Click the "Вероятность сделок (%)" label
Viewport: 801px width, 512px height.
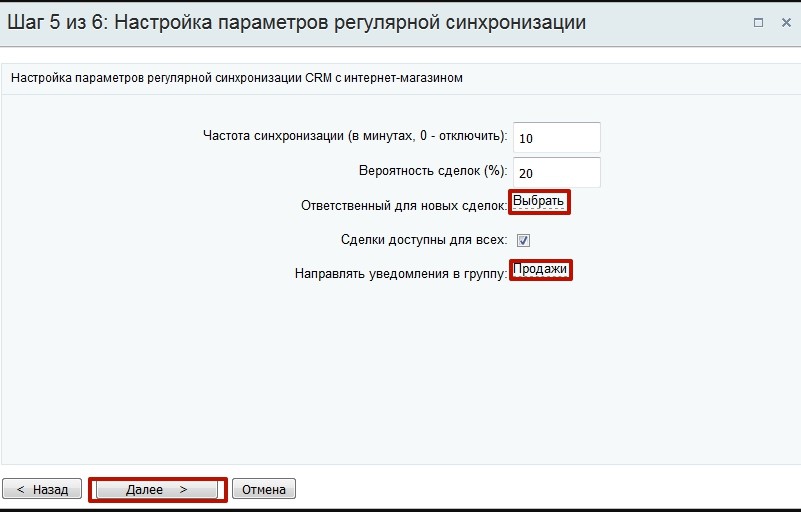click(432, 171)
